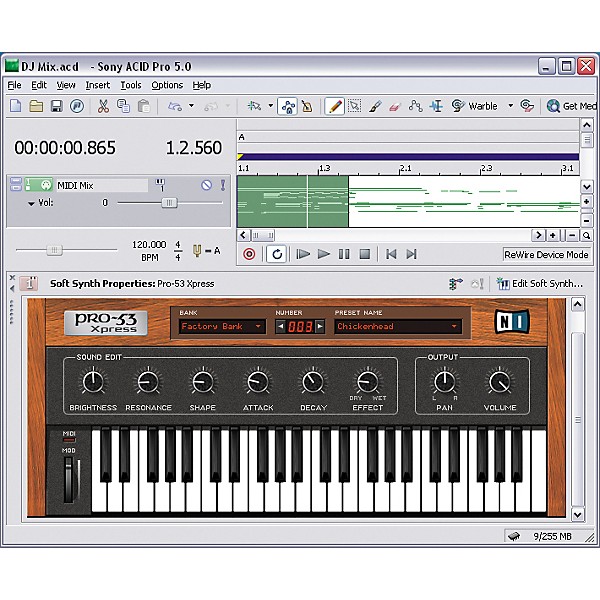
Task: Click the Publish icon next to Save
Action: 77,106
